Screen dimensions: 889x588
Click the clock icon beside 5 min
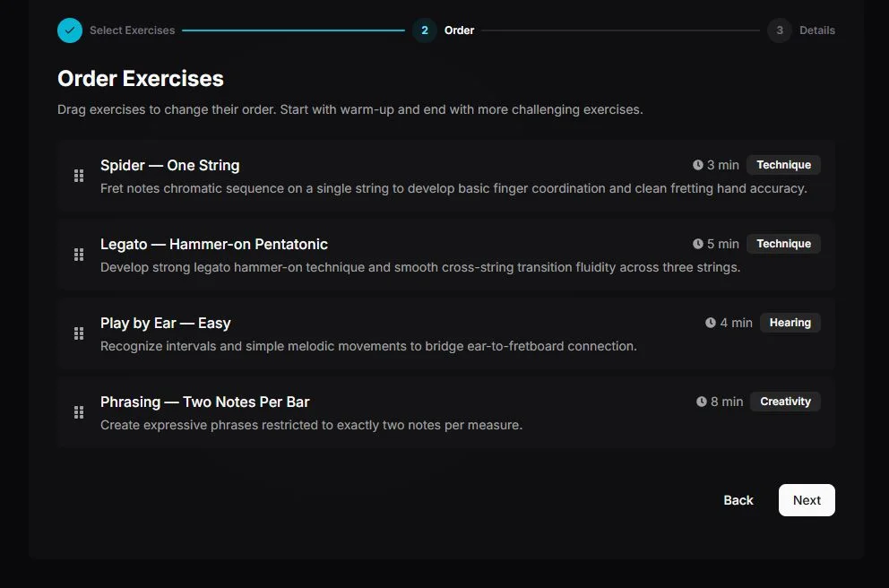pos(697,244)
